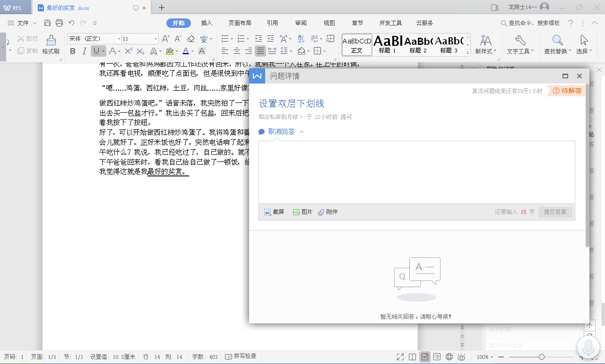Switch to full screen view in status bar
The height and width of the screenshot is (364, 605).
click(x=400, y=357)
